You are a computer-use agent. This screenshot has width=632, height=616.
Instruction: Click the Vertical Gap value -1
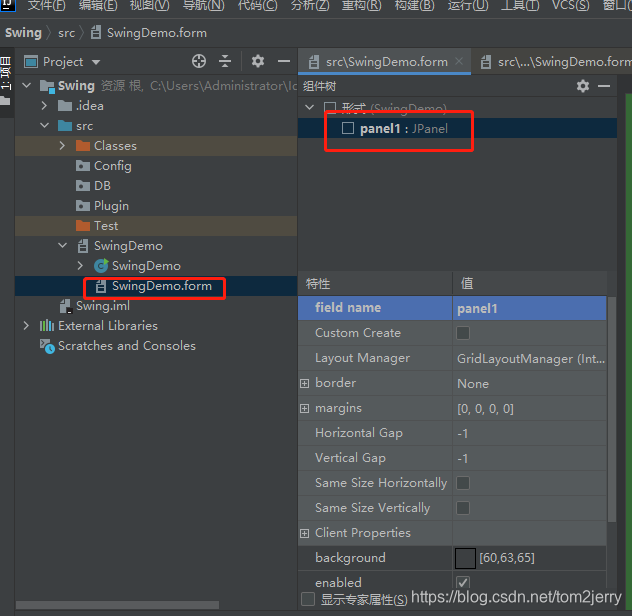click(530, 458)
